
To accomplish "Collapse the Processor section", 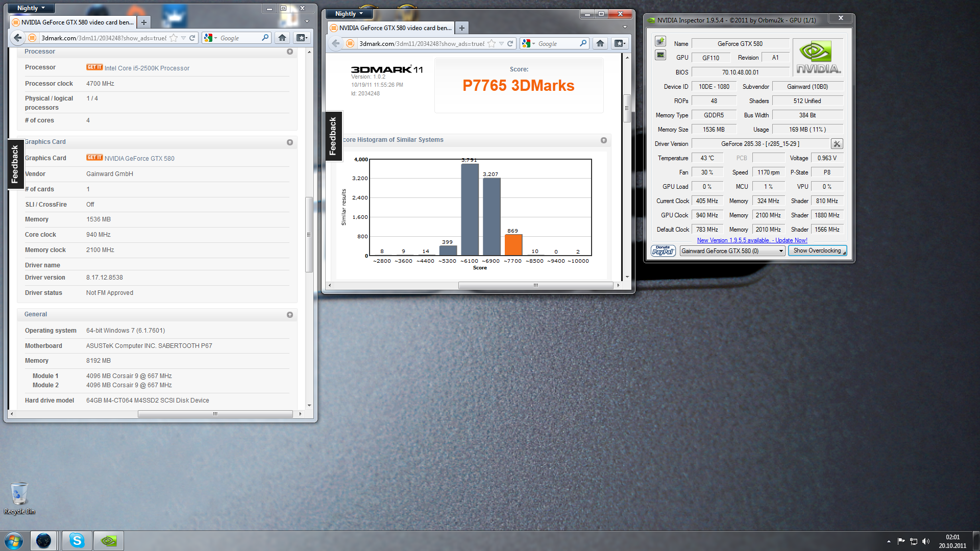I will click(290, 52).
